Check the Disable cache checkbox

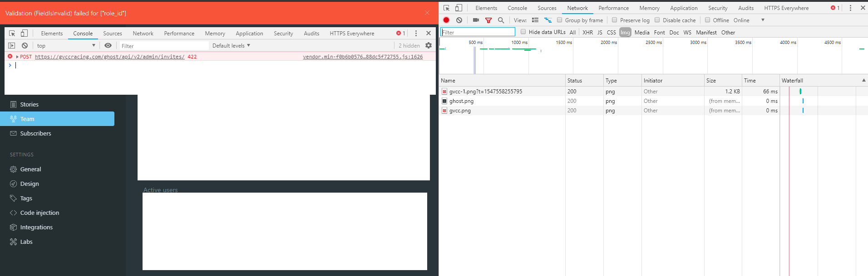(657, 20)
